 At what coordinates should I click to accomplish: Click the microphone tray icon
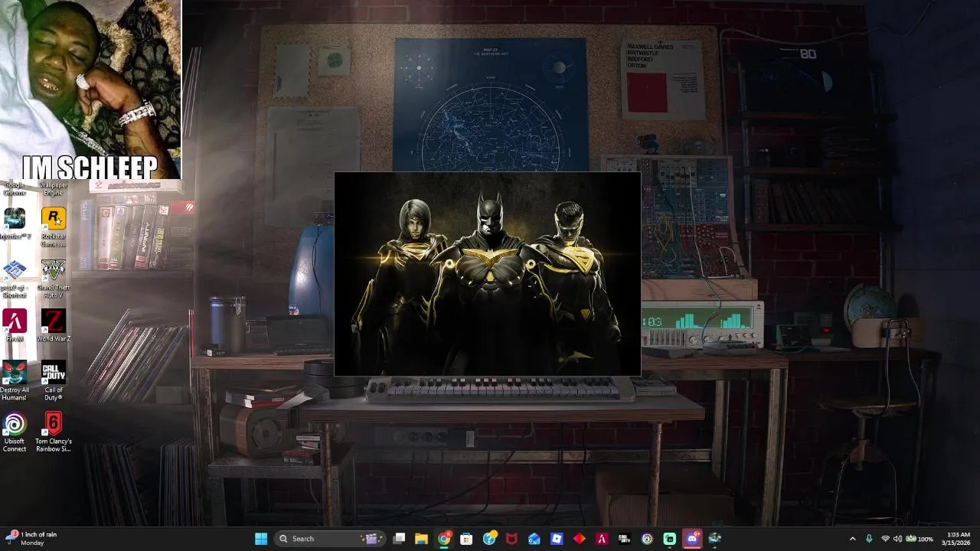click(x=869, y=539)
